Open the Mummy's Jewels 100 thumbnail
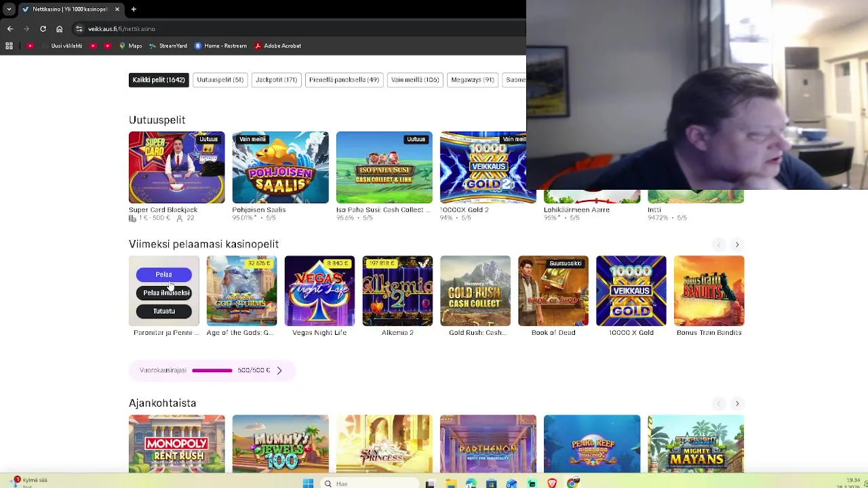Viewport: 868px width, 488px height. pyautogui.click(x=280, y=444)
